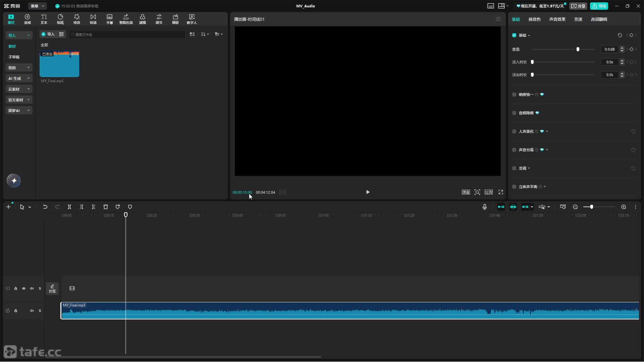644x362 pixels.
Task: Open the 菜单 menu dropdown
Action: (38, 6)
